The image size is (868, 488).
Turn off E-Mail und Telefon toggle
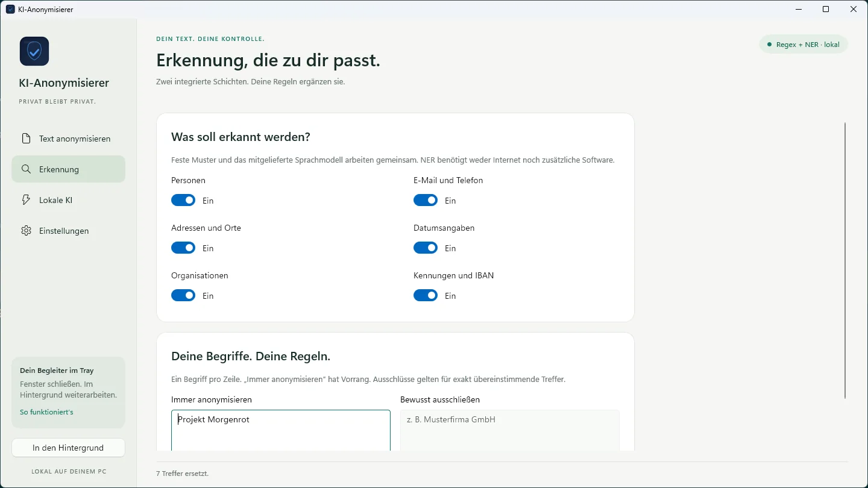pyautogui.click(x=426, y=200)
